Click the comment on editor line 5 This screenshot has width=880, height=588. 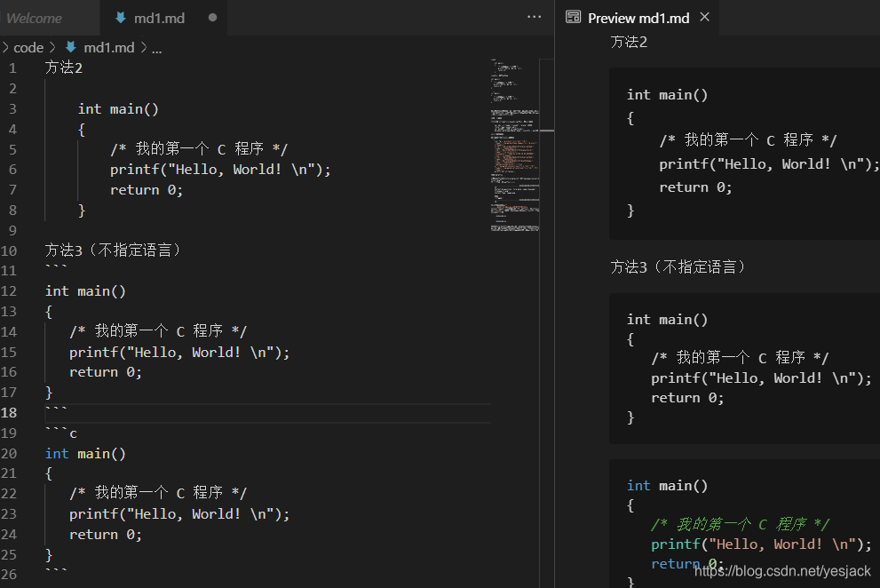click(199, 149)
